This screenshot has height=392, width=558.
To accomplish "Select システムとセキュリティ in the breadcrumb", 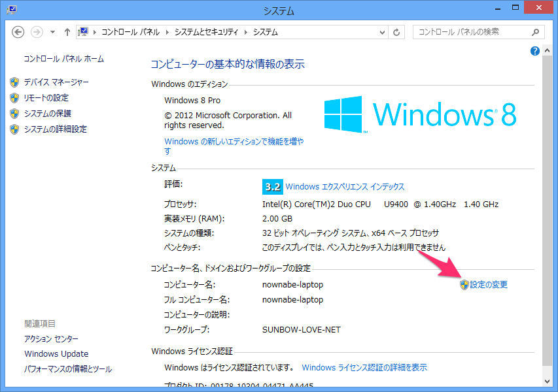I will [206, 32].
